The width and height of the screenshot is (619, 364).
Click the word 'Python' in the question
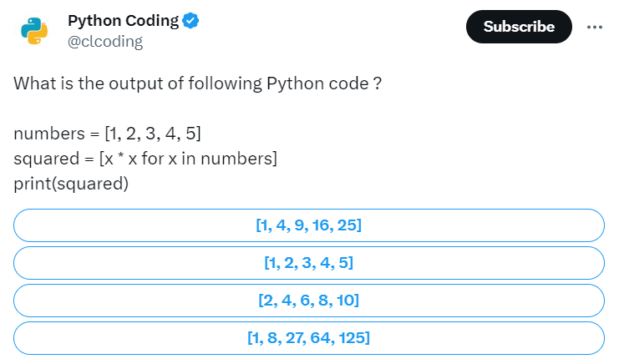tap(289, 83)
